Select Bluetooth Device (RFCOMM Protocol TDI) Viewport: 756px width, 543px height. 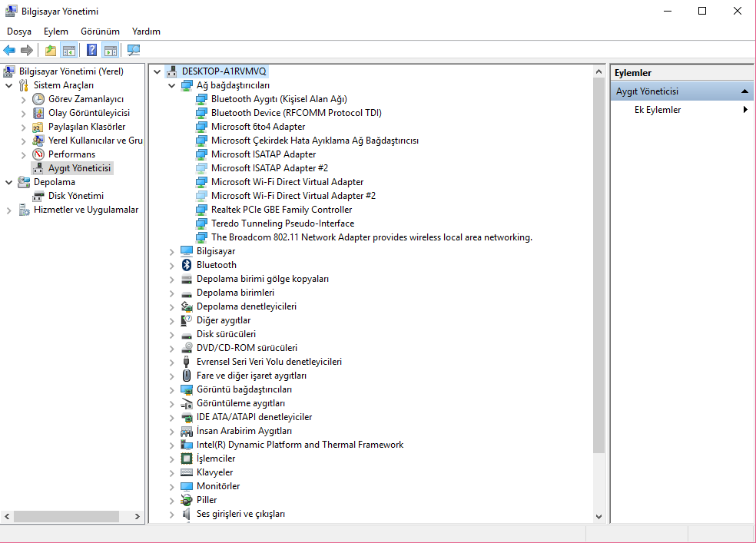pyautogui.click(x=297, y=113)
